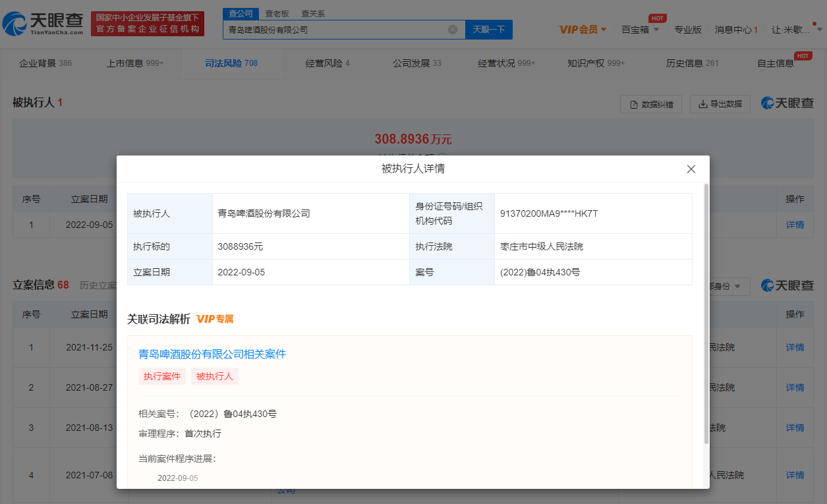Select the 查公司 search tab
Viewport: 827px width, 504px height.
(x=241, y=14)
